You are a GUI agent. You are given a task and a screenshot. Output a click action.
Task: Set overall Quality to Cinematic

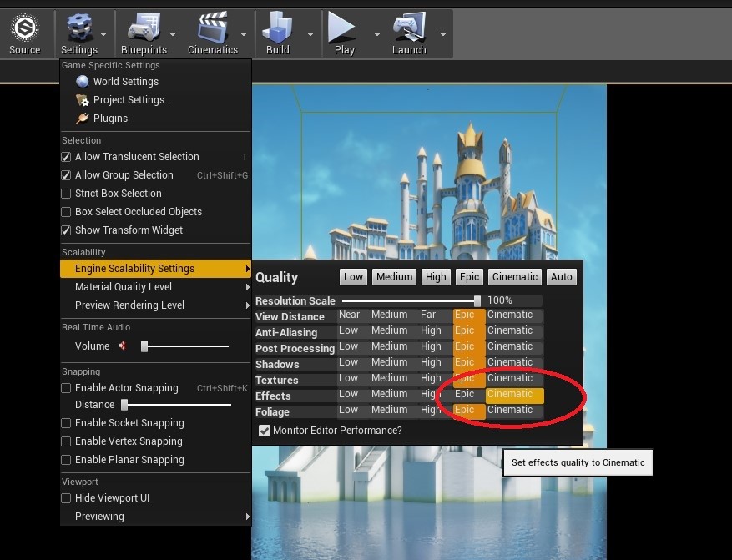coord(515,277)
